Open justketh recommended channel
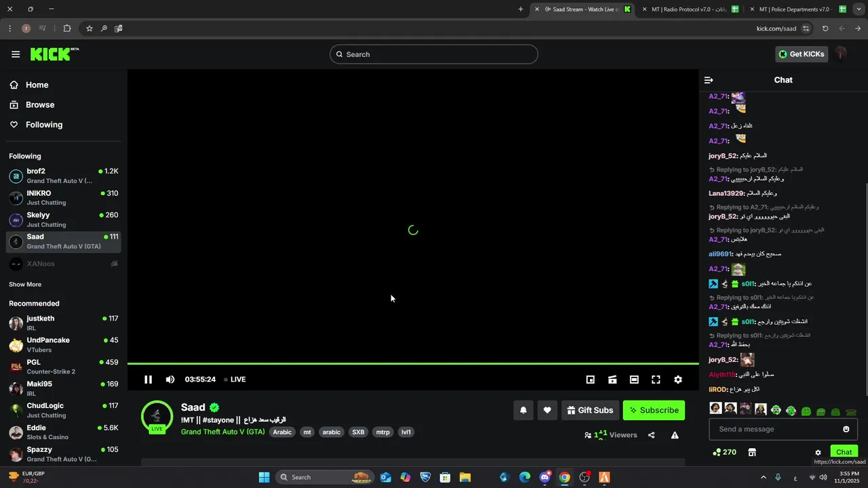The width and height of the screenshot is (868, 488). point(64,323)
